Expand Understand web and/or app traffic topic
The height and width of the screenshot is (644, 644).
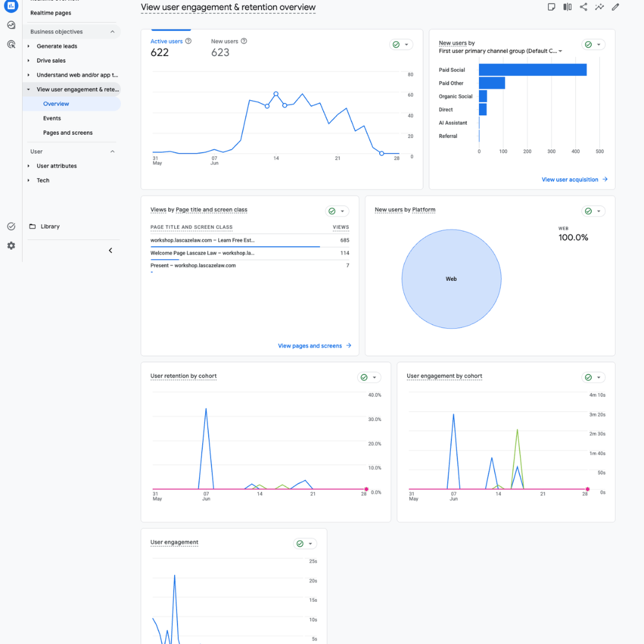tap(29, 75)
